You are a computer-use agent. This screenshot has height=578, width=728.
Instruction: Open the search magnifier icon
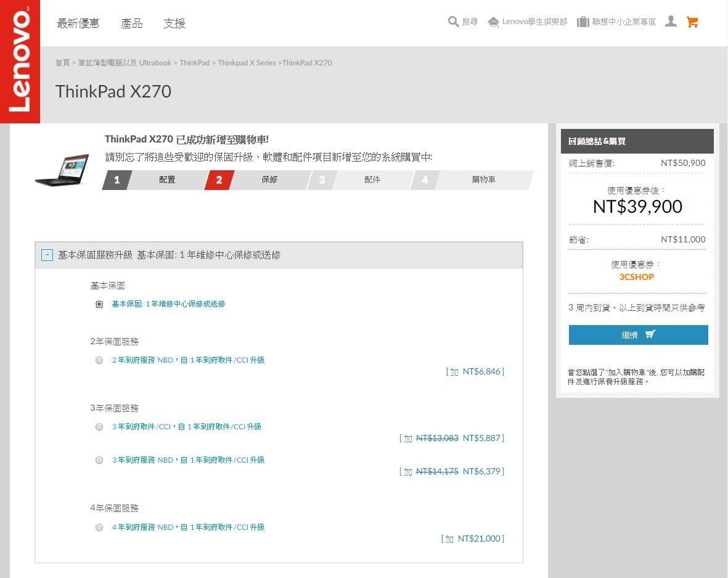click(453, 22)
